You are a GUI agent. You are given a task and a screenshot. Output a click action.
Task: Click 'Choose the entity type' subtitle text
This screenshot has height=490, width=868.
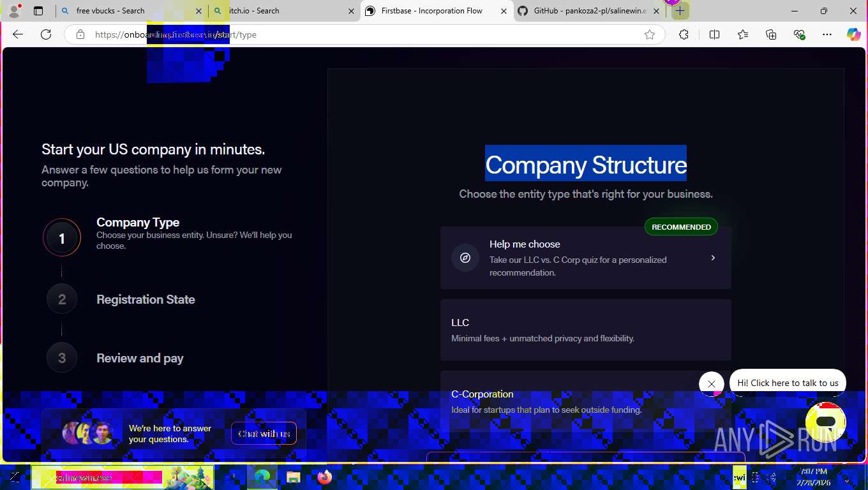coord(586,194)
